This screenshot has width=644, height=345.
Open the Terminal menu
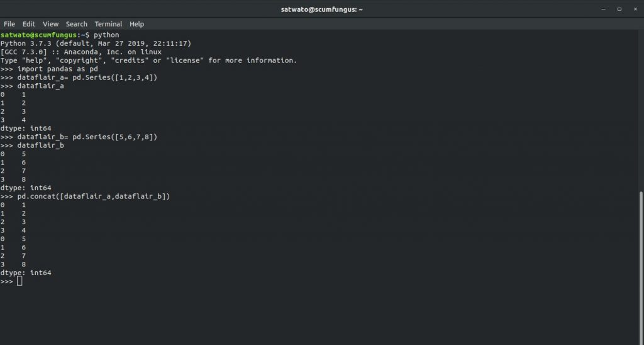tap(108, 24)
